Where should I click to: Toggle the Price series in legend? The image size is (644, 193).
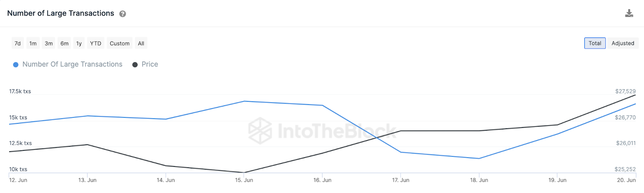click(x=150, y=64)
